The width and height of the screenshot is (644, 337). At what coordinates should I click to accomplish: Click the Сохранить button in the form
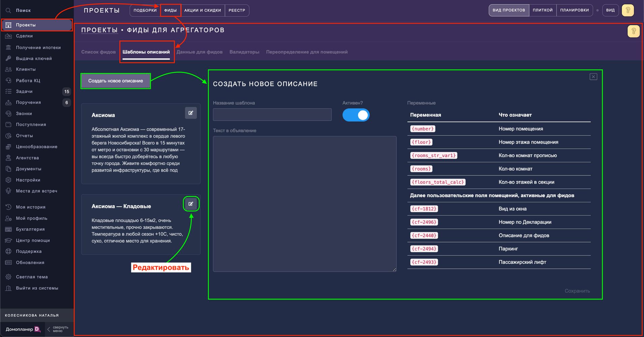577,291
